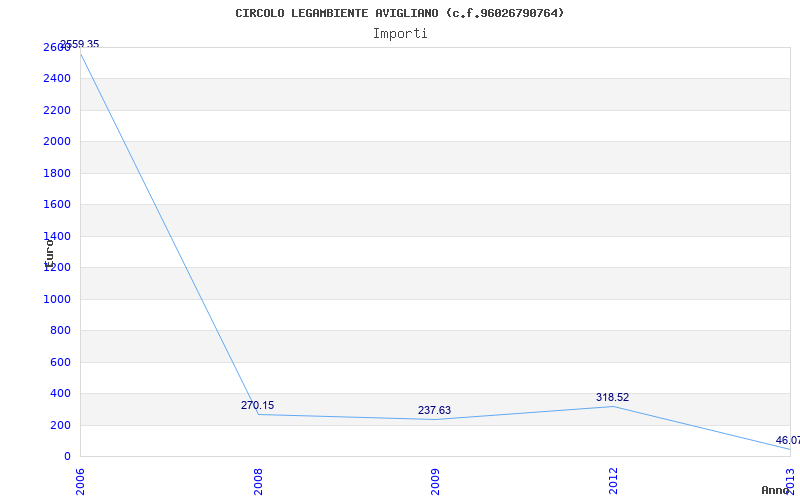800x500 pixels.
Task: Click y-axis value 0
Action: pyautogui.click(x=67, y=457)
